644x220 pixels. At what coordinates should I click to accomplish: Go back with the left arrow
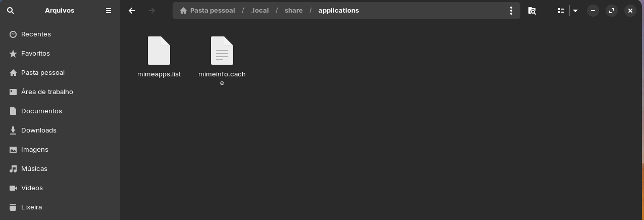click(x=132, y=10)
